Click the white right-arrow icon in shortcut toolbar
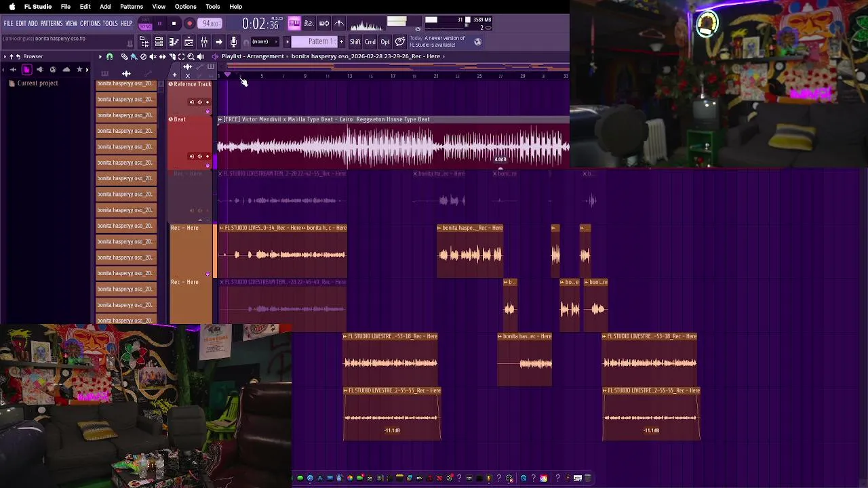The image size is (868, 488). [219, 42]
